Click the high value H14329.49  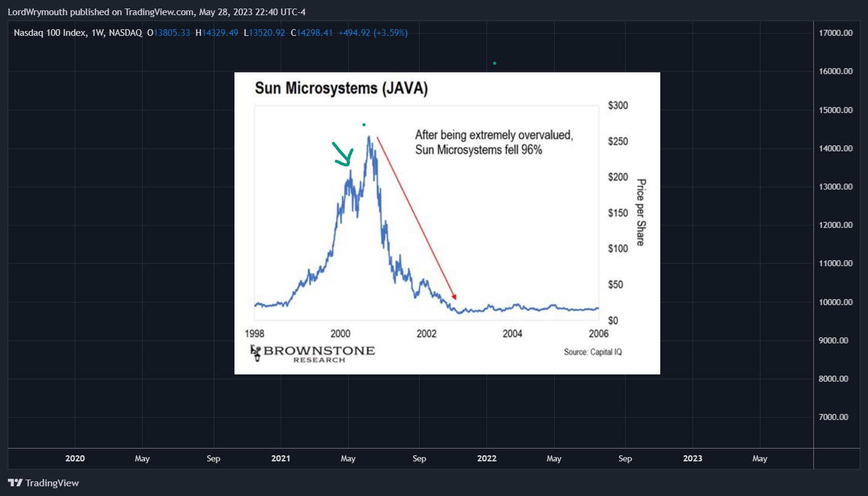coord(217,32)
